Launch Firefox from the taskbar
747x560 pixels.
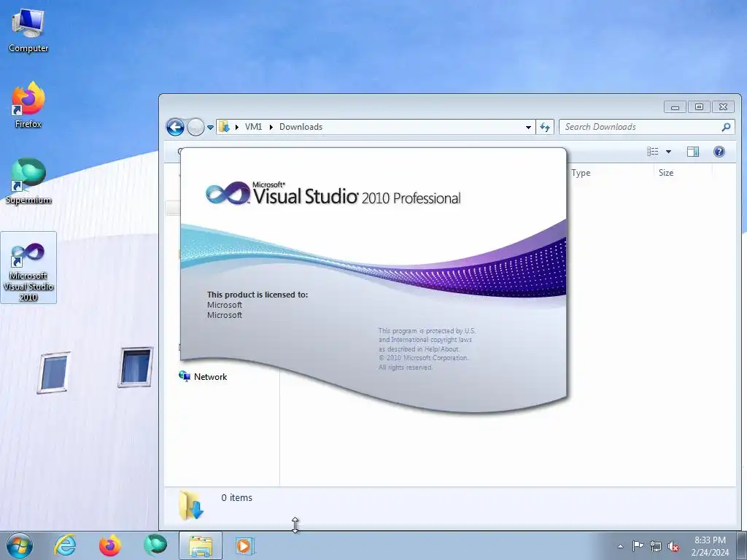coord(109,545)
